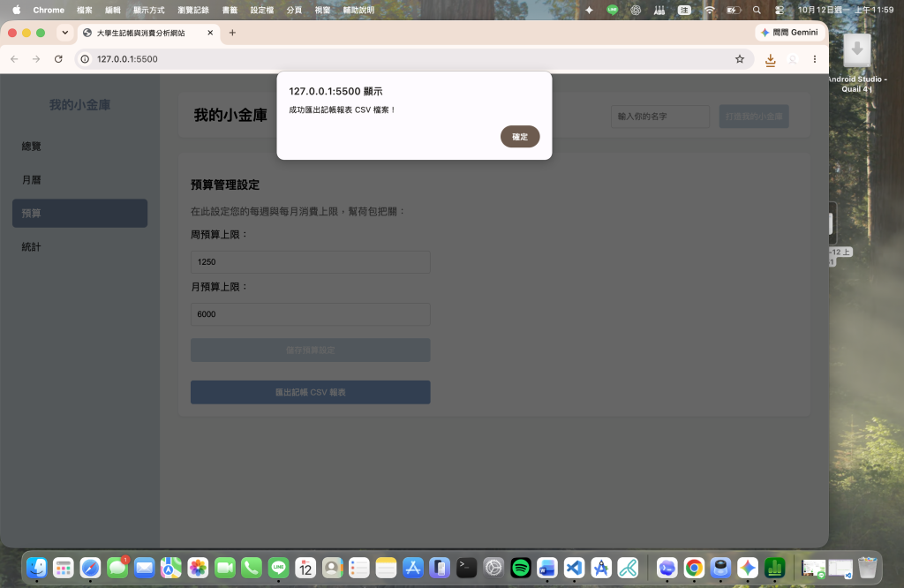Open Launchpad from the Dock
The height and width of the screenshot is (588, 904).
click(64, 568)
